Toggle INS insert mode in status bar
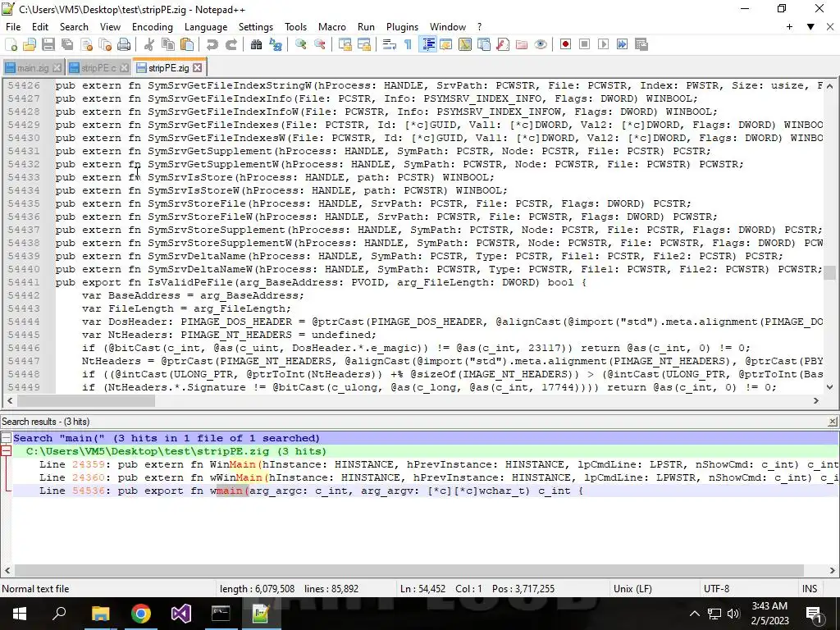The height and width of the screenshot is (630, 840). (810, 589)
